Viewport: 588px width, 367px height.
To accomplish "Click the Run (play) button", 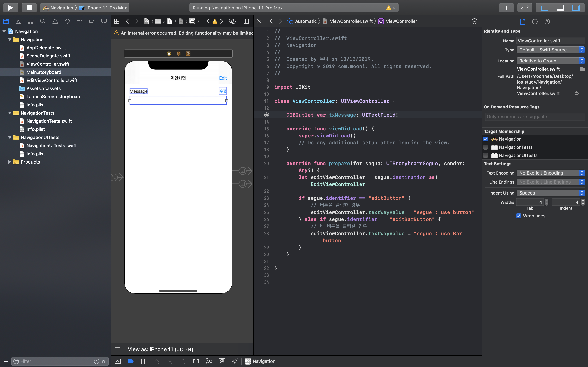I will pos(10,8).
